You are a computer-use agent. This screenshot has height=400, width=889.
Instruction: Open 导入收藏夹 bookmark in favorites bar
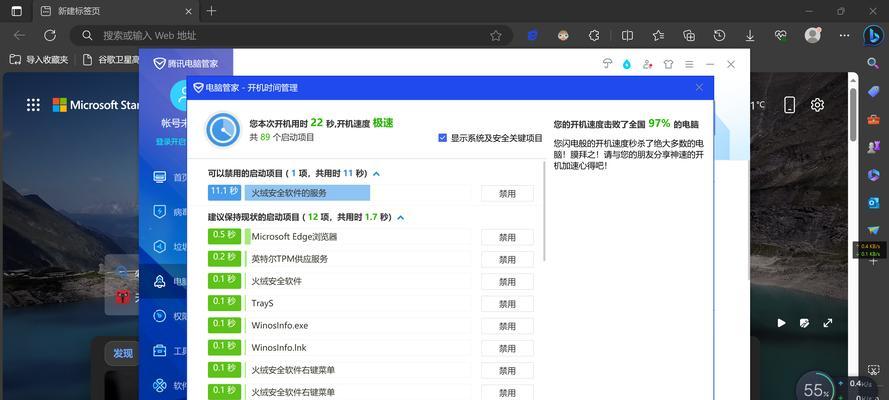click(39, 59)
